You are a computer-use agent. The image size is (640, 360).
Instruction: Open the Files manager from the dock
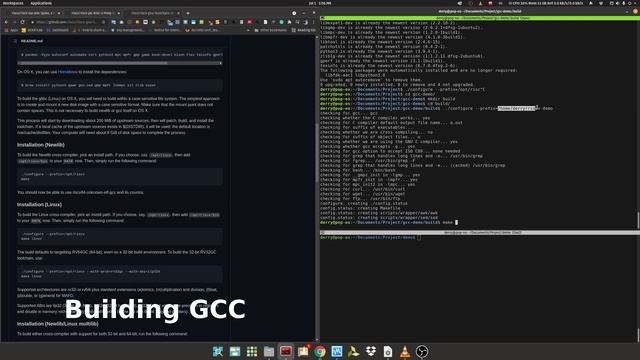click(269, 351)
